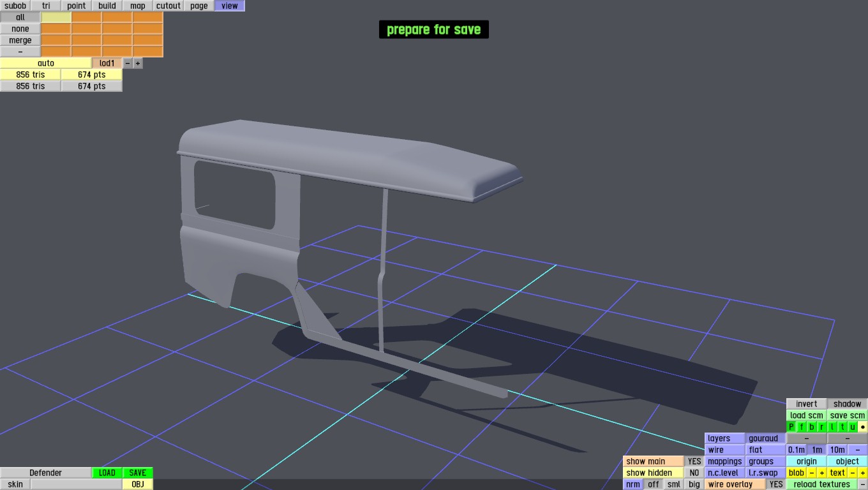Viewport: 868px width, 490px height.
Task: Click the empty skin name field
Action: click(x=77, y=484)
